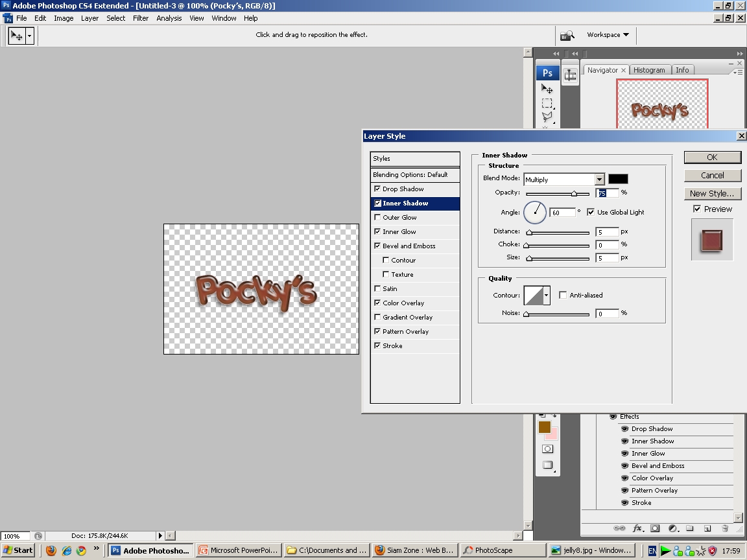Add a layer mask
Screen dimensions: 747x560
click(x=655, y=528)
